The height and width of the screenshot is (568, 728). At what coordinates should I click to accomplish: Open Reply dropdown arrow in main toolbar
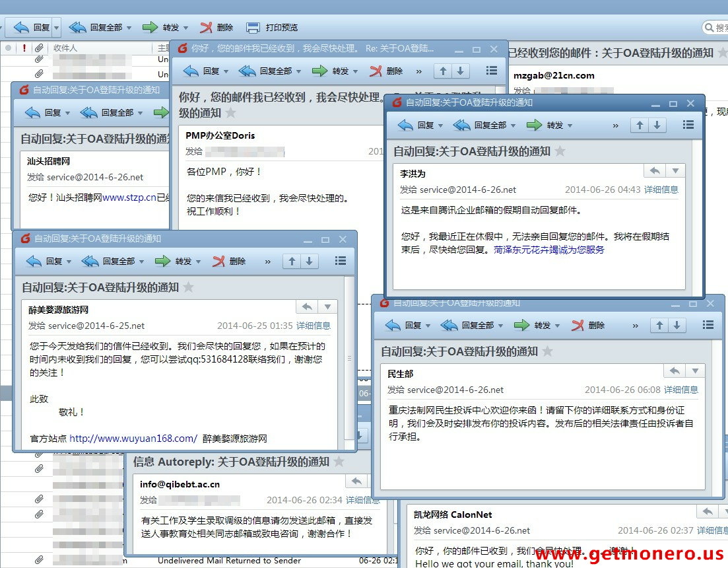(56, 28)
